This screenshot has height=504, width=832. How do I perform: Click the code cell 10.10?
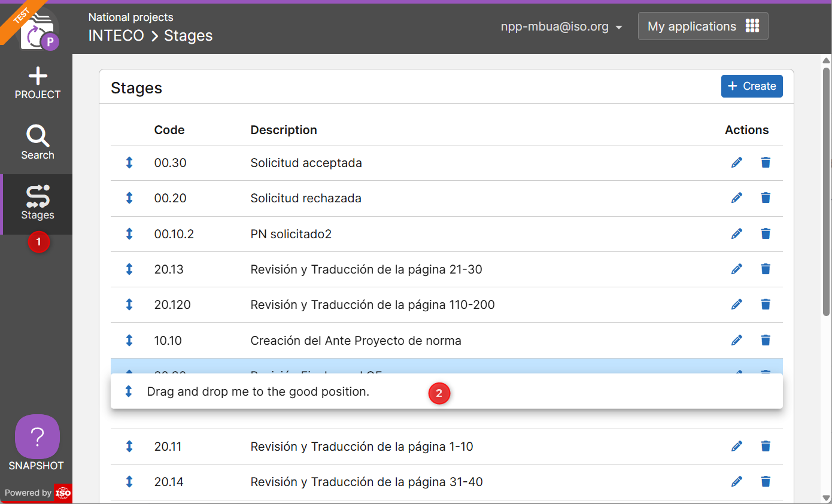[168, 341]
